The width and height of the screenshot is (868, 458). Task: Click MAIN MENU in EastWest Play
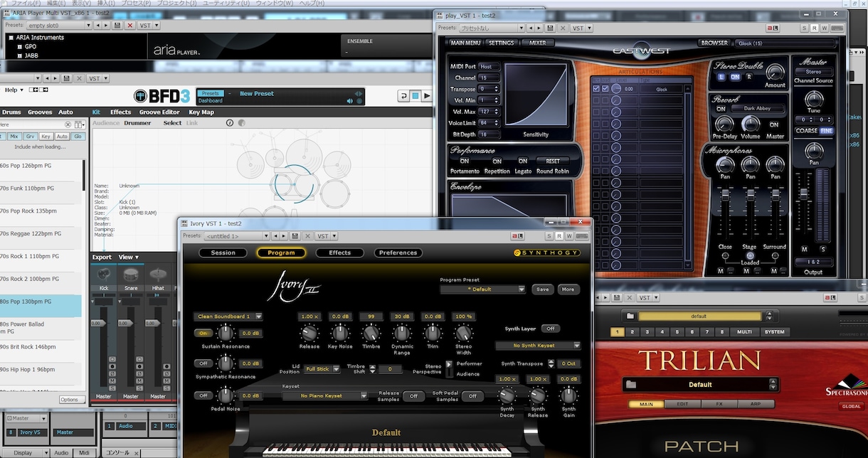click(466, 43)
